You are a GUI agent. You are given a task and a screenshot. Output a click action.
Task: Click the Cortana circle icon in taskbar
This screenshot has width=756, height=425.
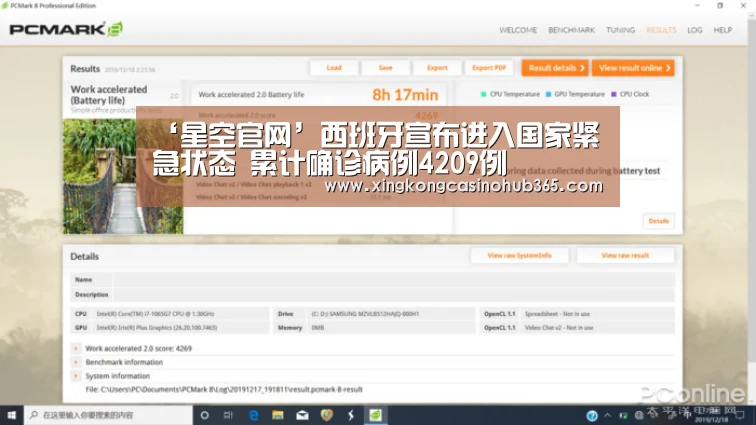[204, 415]
